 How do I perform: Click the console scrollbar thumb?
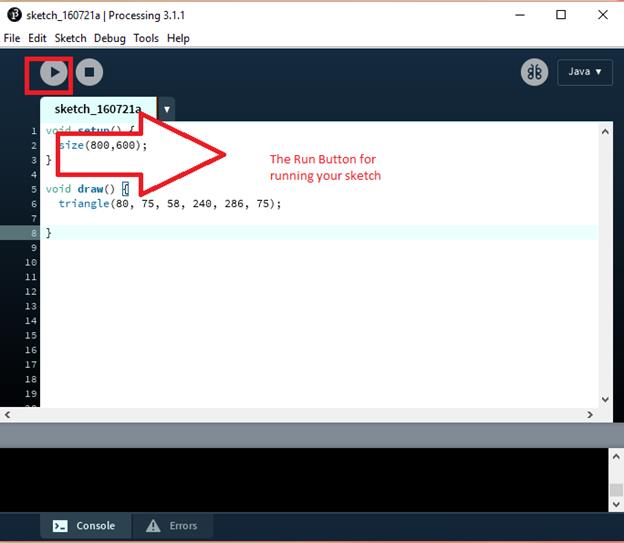pyautogui.click(x=616, y=490)
